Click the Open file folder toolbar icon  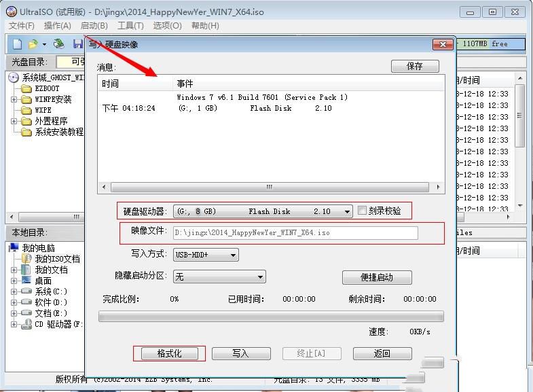click(33, 44)
